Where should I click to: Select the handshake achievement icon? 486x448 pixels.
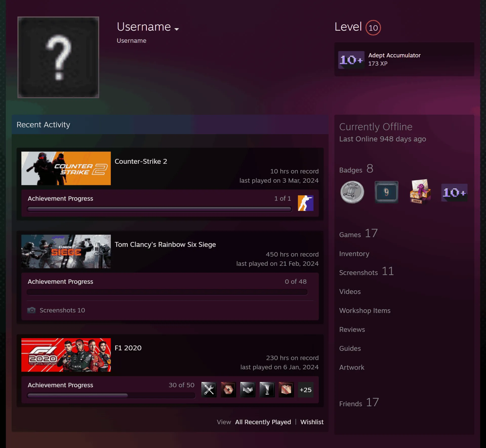click(248, 390)
